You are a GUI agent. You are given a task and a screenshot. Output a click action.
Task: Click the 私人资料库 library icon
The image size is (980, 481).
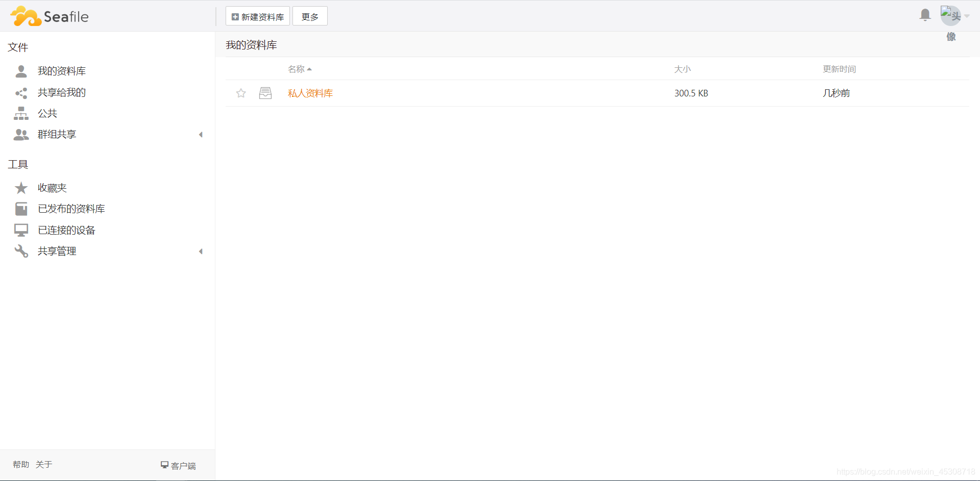(x=265, y=93)
